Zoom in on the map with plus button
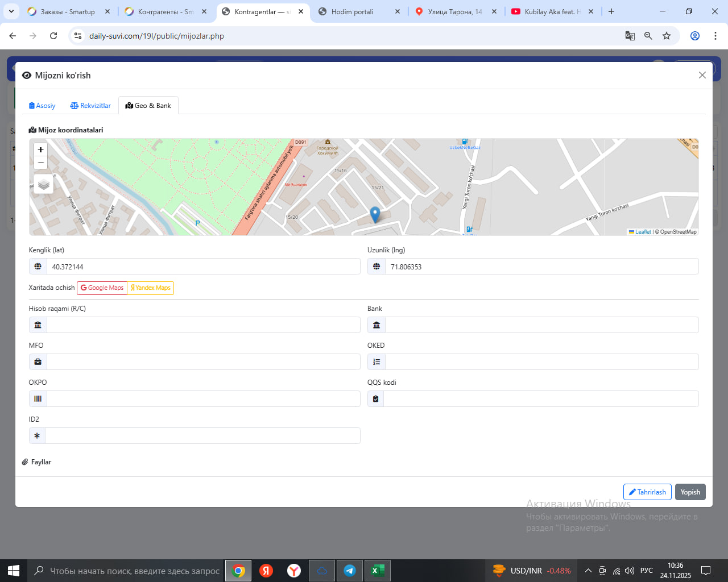728x582 pixels. pos(40,149)
